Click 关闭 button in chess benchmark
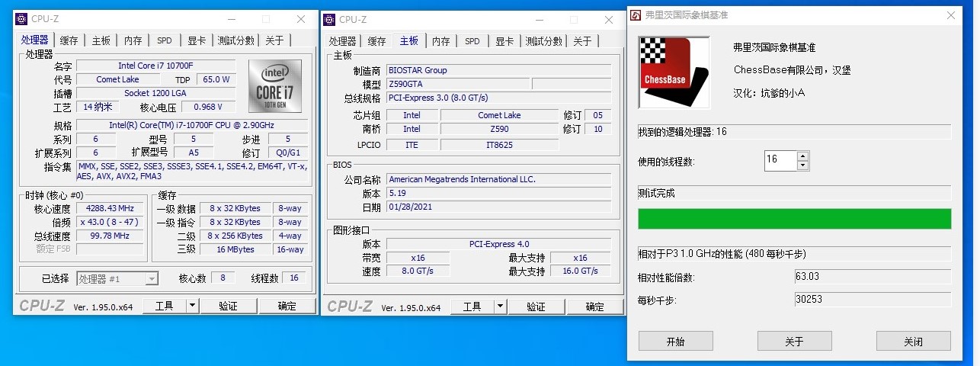This screenshot has height=366, width=980. coord(913,341)
